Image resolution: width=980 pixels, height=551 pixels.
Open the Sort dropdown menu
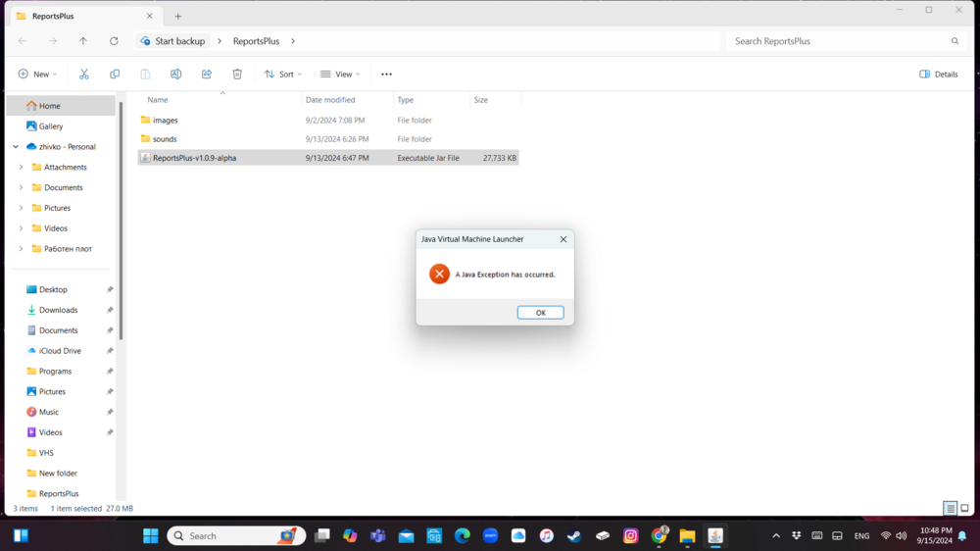coord(283,74)
